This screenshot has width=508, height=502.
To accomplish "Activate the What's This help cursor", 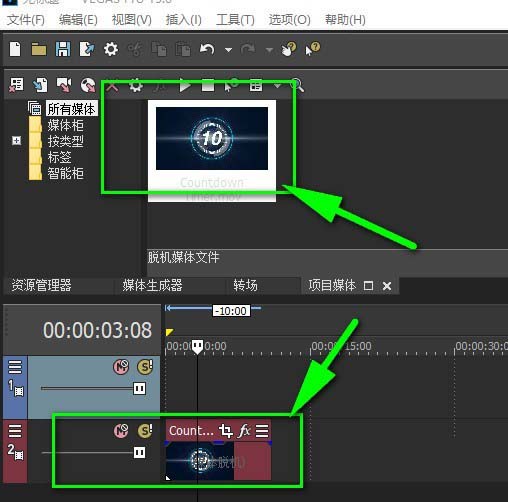I will tap(313, 49).
